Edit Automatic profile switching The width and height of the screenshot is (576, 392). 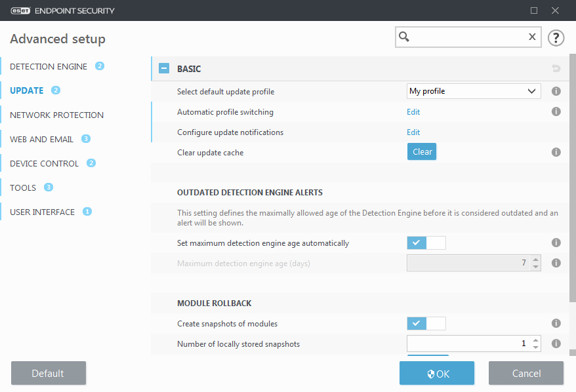[413, 112]
